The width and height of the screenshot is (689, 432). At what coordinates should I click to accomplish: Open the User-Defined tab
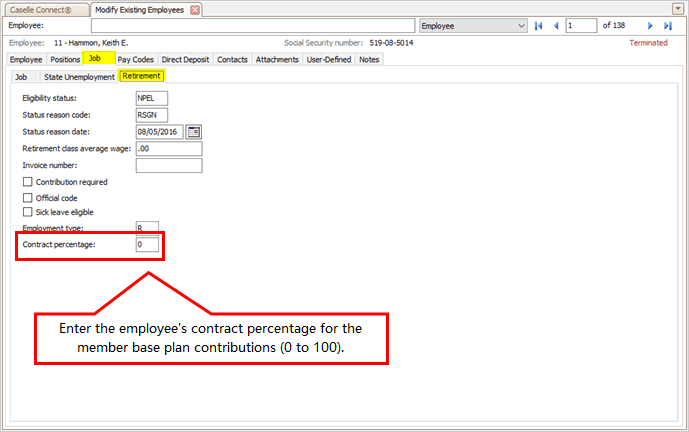tap(328, 59)
